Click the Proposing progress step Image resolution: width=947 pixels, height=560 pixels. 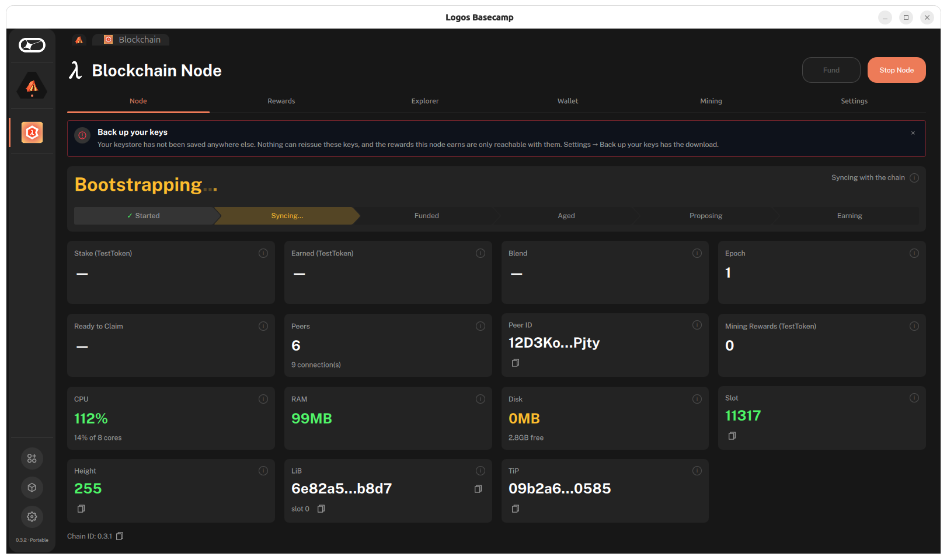click(706, 216)
